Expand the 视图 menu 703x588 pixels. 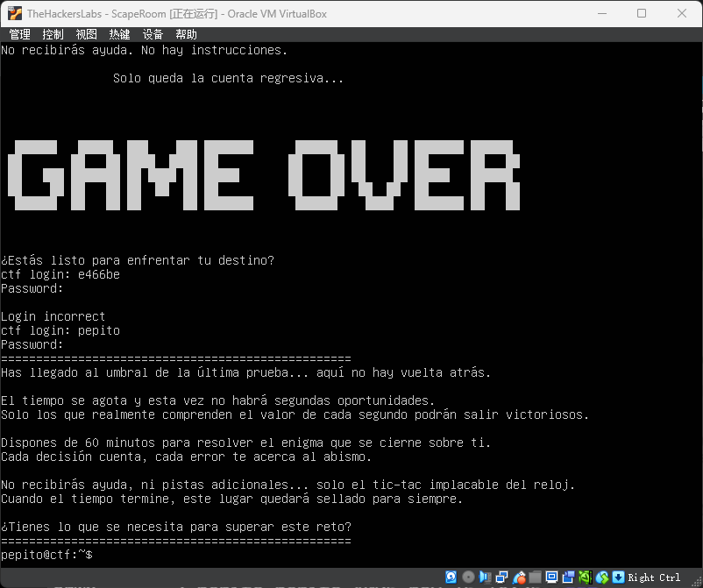86,34
